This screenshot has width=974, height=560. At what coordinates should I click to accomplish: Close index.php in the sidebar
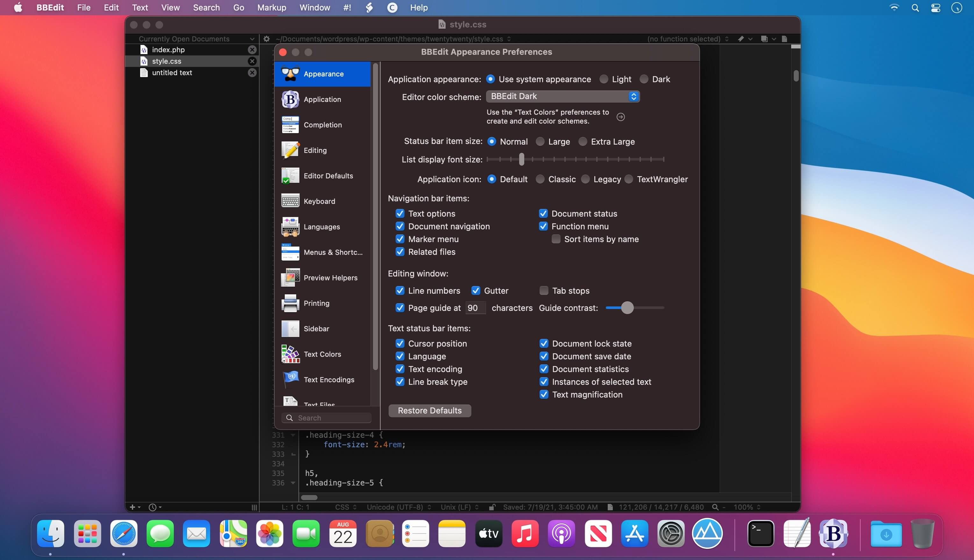pos(252,50)
